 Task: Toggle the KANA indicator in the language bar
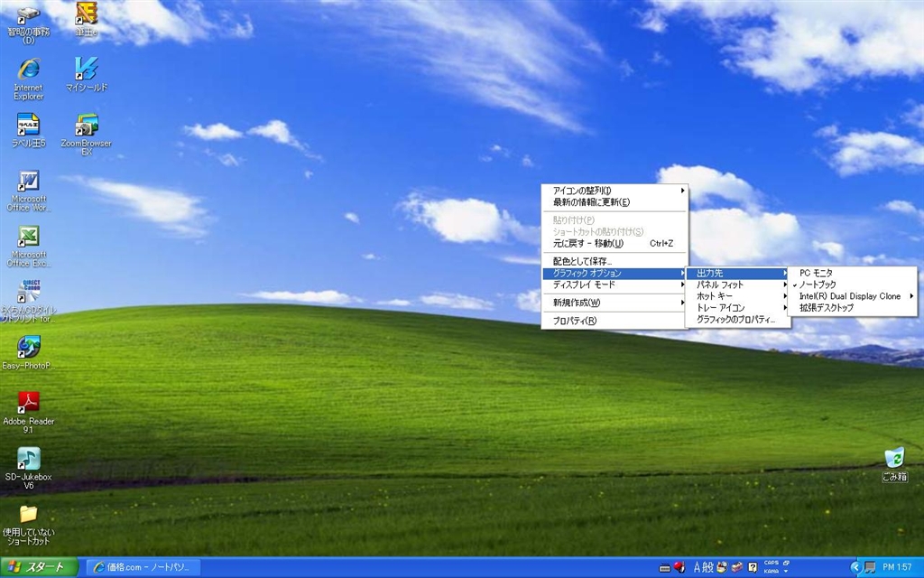click(x=772, y=571)
